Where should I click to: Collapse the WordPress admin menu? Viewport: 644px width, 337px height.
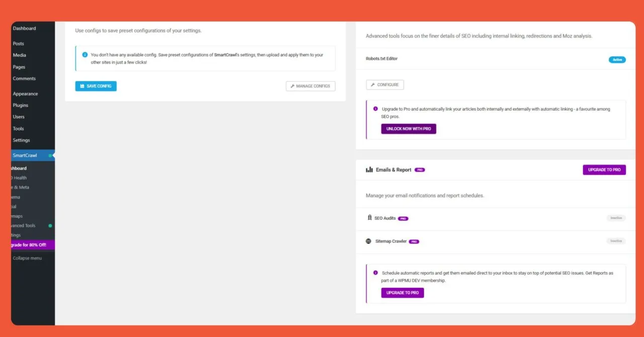click(27, 258)
